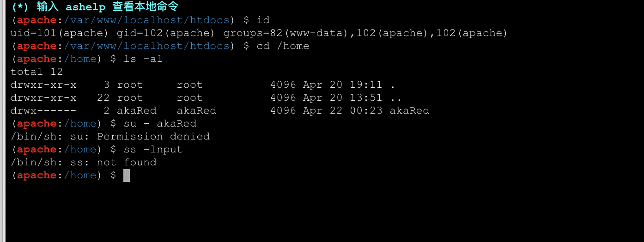The image size is (644, 242).
Task: Click the 'total 12' output line
Action: coord(36,72)
